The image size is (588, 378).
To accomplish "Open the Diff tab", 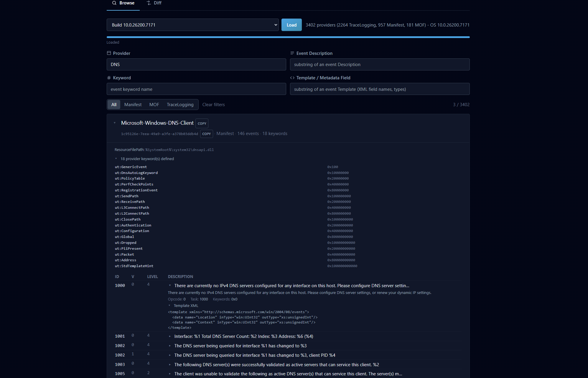I will pos(154,3).
